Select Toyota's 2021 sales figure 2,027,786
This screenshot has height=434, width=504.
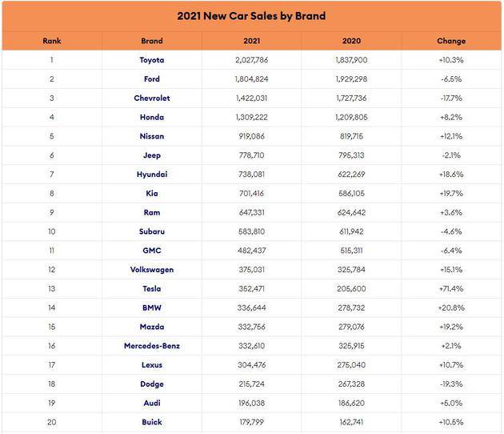click(251, 60)
